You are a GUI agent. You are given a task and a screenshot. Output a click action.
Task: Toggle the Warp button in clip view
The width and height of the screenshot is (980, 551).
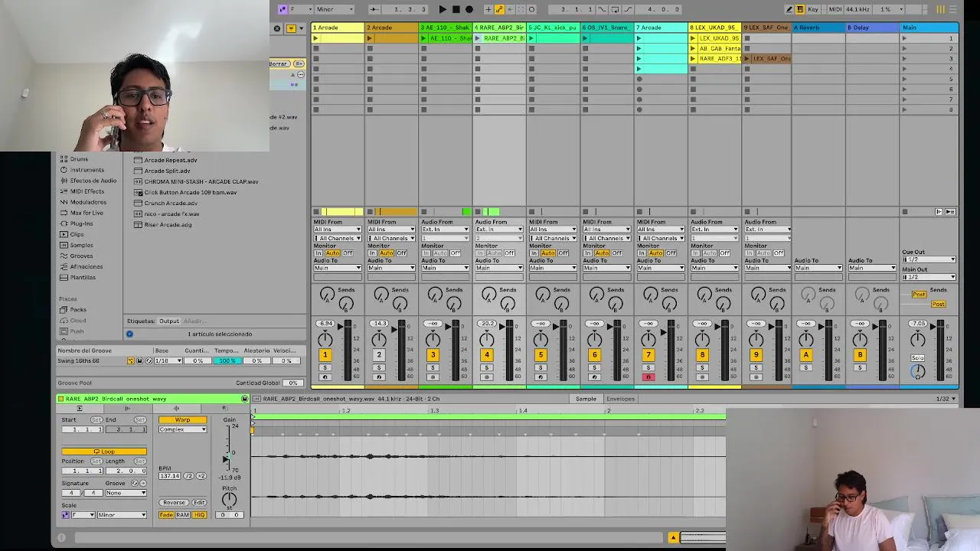point(182,420)
